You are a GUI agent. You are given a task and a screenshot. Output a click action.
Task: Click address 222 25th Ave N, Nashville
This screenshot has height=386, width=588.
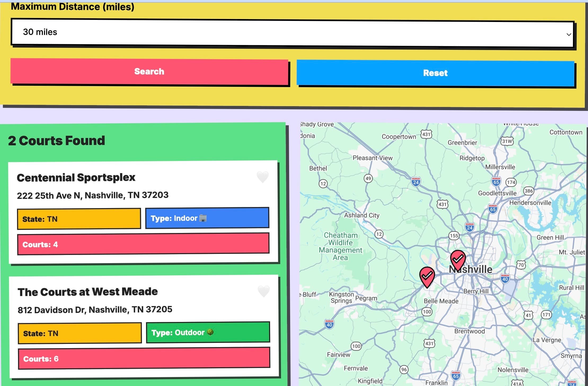tap(93, 195)
